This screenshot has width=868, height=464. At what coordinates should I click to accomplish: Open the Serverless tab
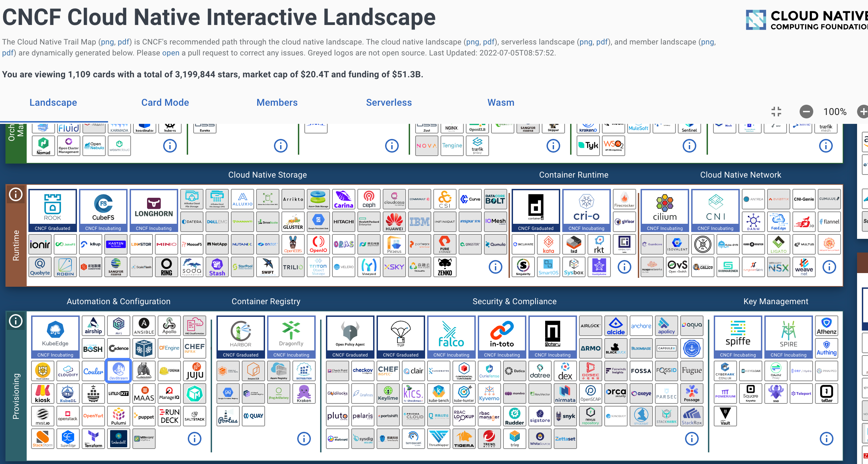pyautogui.click(x=389, y=102)
